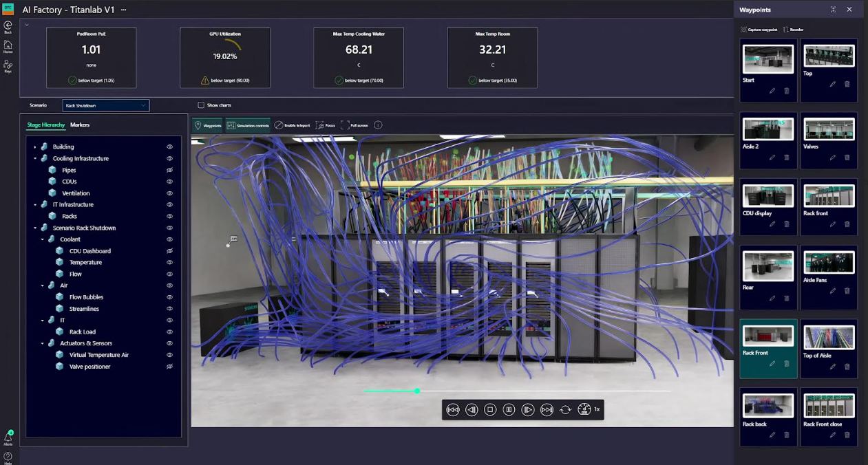Delete the Rack Front close waypoint

(x=847, y=435)
